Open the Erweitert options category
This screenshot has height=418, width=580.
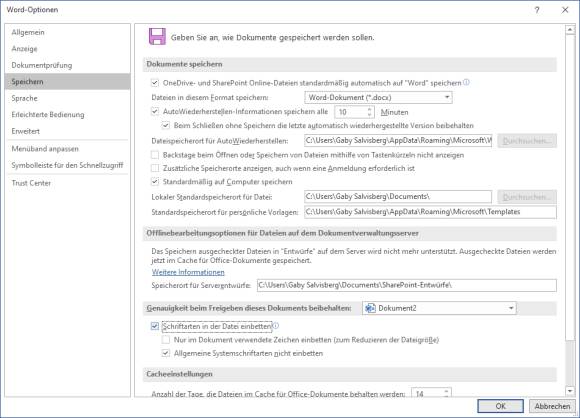coord(67,131)
